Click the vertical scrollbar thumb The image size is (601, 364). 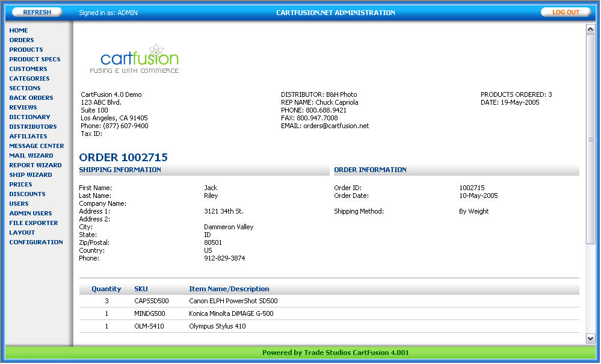(590, 139)
